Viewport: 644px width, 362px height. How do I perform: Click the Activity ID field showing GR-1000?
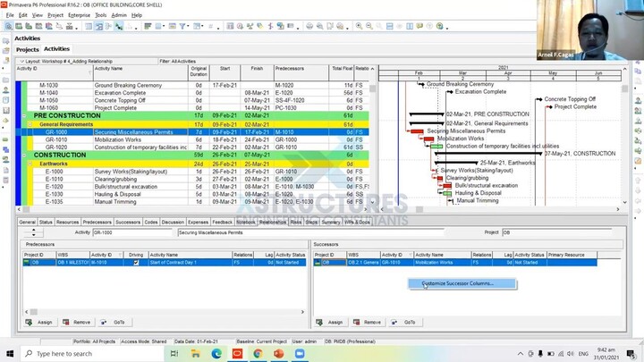point(132,232)
